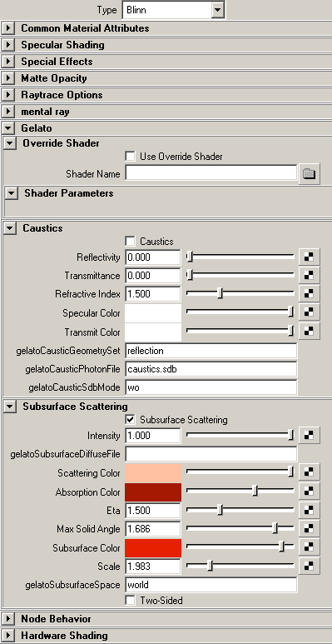Click the Max Solid Angle slider handle
The width and height of the screenshot is (332, 644).
(275, 528)
